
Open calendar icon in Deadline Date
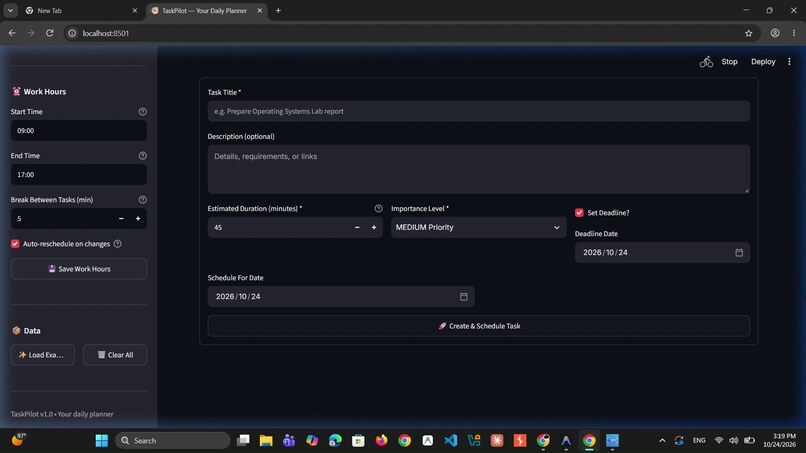pos(739,252)
